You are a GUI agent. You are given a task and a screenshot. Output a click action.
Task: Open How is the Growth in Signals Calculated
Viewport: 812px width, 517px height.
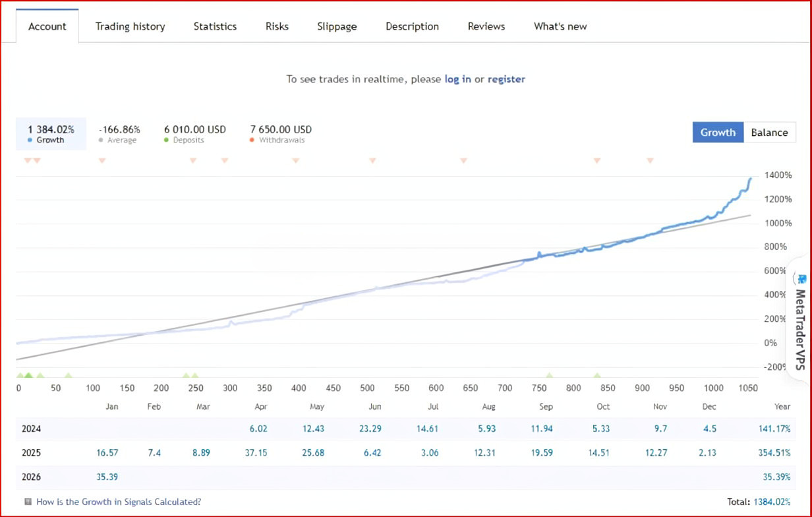click(x=119, y=502)
